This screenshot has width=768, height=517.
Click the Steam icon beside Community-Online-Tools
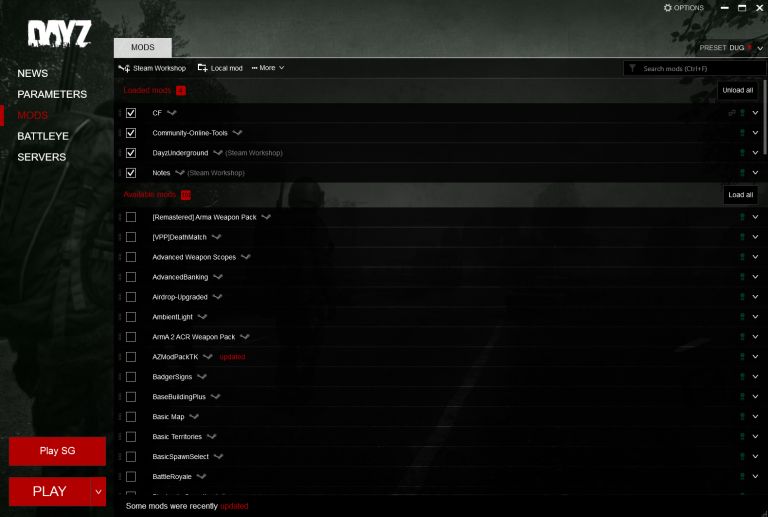coord(238,133)
